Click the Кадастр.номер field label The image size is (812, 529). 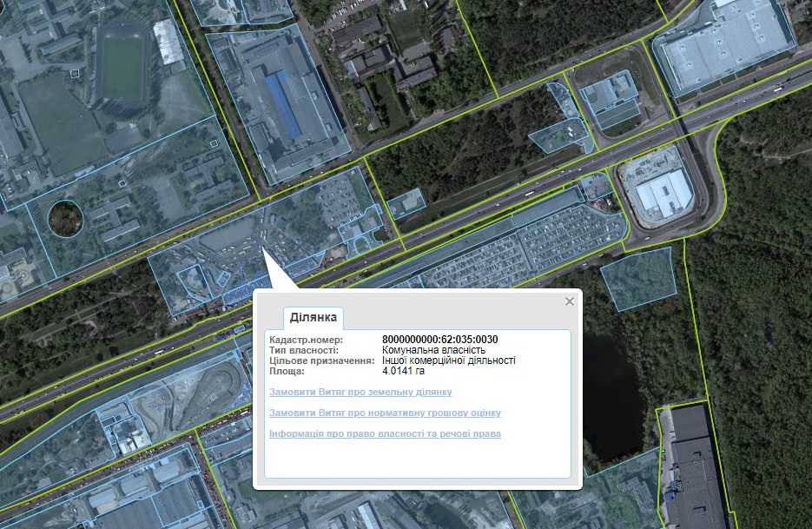(307, 339)
